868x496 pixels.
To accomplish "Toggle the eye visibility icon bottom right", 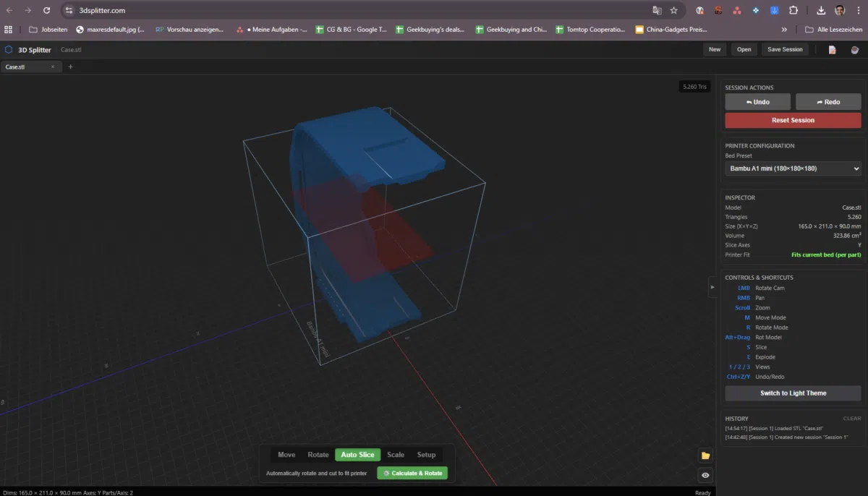I will coord(705,475).
